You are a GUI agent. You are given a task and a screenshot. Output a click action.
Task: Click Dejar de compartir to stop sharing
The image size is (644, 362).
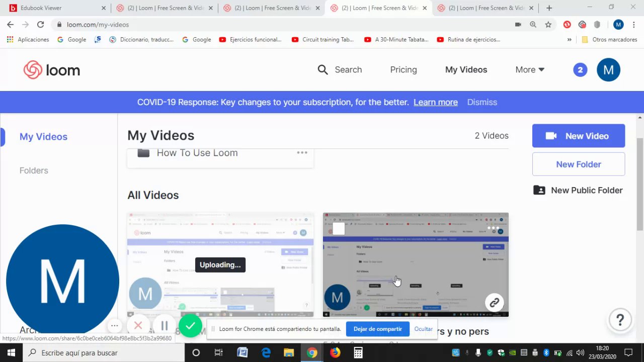(x=378, y=329)
